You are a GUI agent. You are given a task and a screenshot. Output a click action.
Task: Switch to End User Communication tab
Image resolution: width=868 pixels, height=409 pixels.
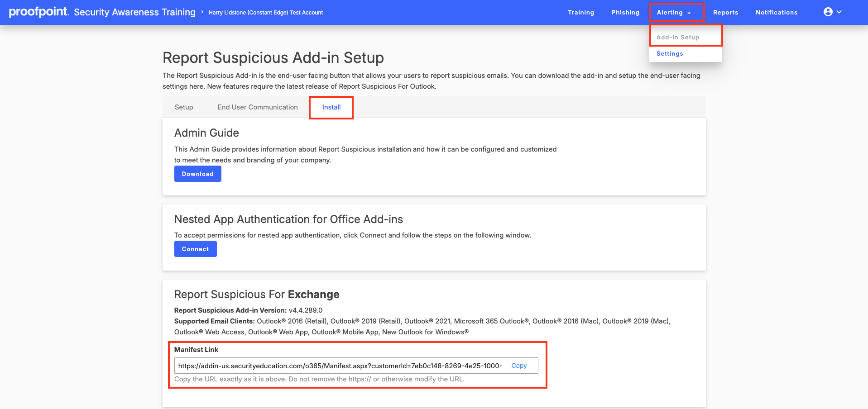(x=258, y=107)
